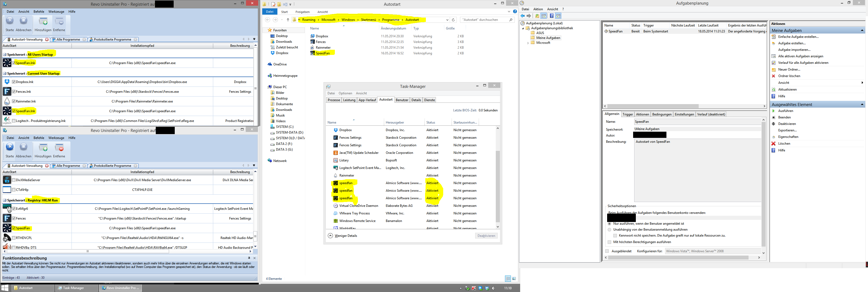This screenshot has width=868, height=292.
Task: Open the Werkzeuge menu in top Revo window
Action: (56, 11)
